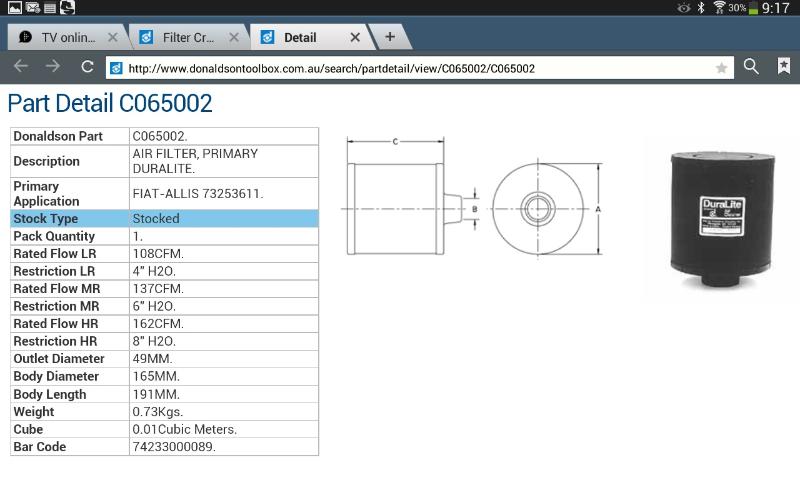Viewport: 800px width, 500px height.
Task: Tap the battery indicator icon
Action: pos(753,8)
